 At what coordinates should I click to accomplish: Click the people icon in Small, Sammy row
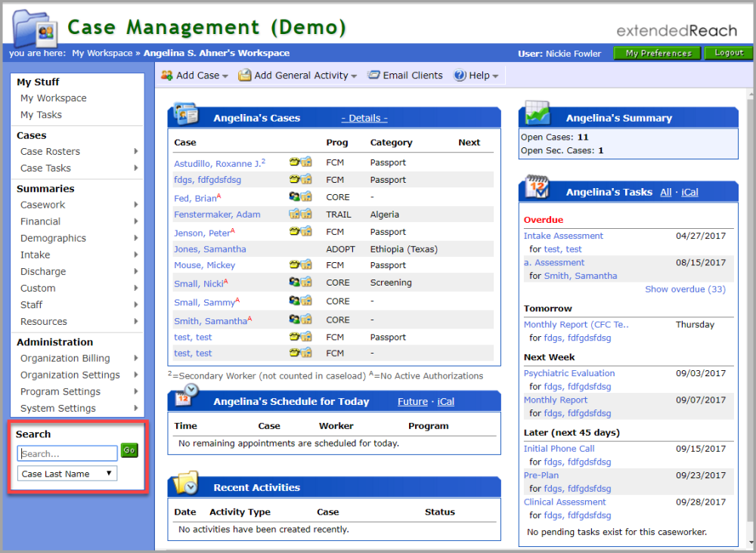point(294,301)
